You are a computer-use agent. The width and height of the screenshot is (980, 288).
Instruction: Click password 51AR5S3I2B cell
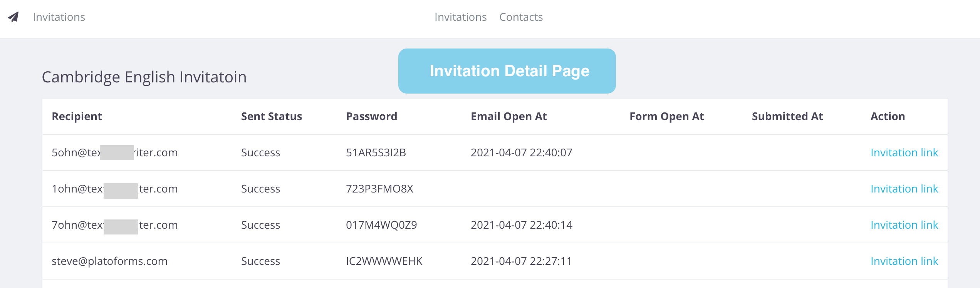click(x=376, y=152)
